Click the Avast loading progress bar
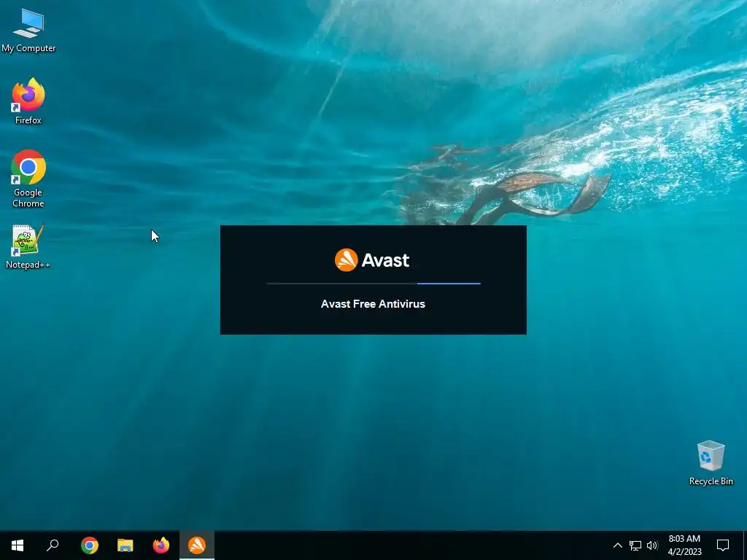This screenshot has height=560, width=747. [373, 284]
